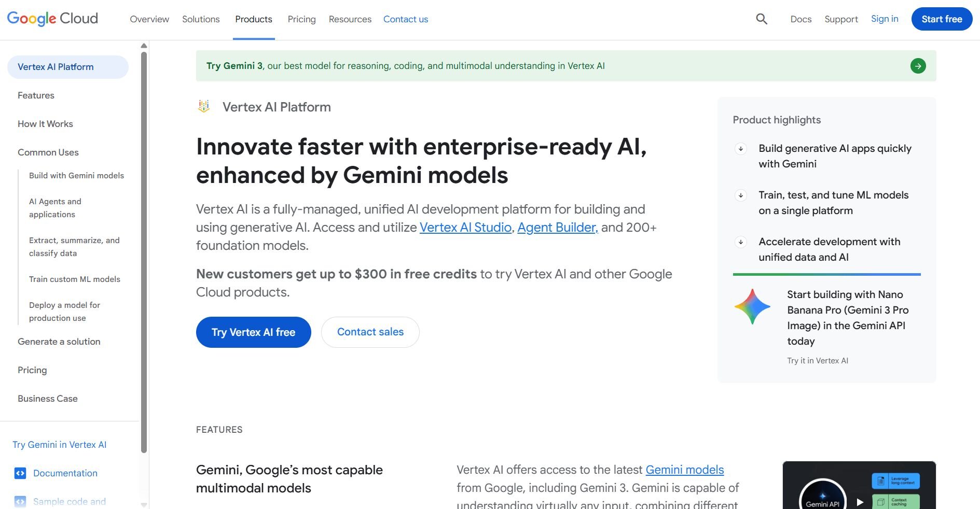Open the Products menu
Viewport: 980px width, 509px height.
tap(253, 19)
